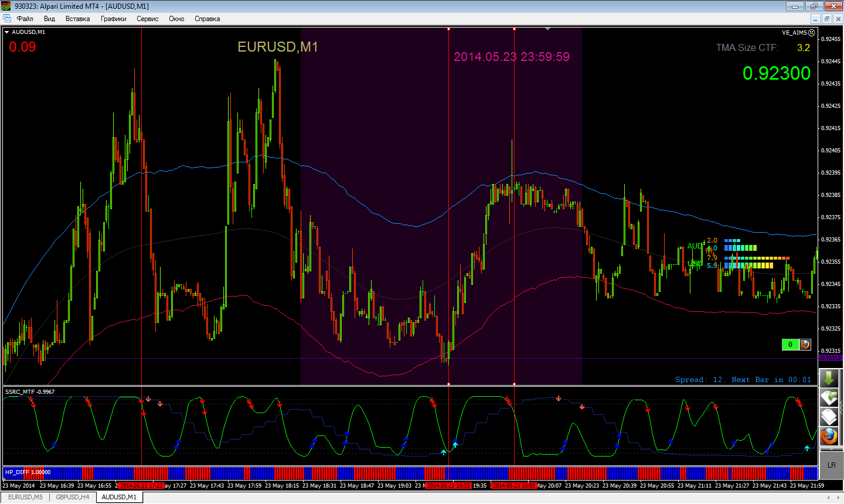Close the inner AUDUSD chart window
The image size is (844, 504).
point(838,19)
